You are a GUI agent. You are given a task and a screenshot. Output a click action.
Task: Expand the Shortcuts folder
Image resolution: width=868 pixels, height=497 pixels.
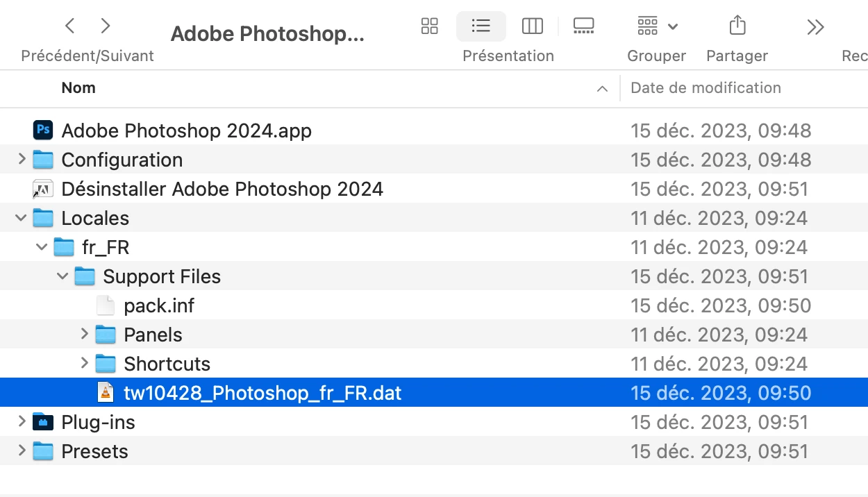point(85,364)
